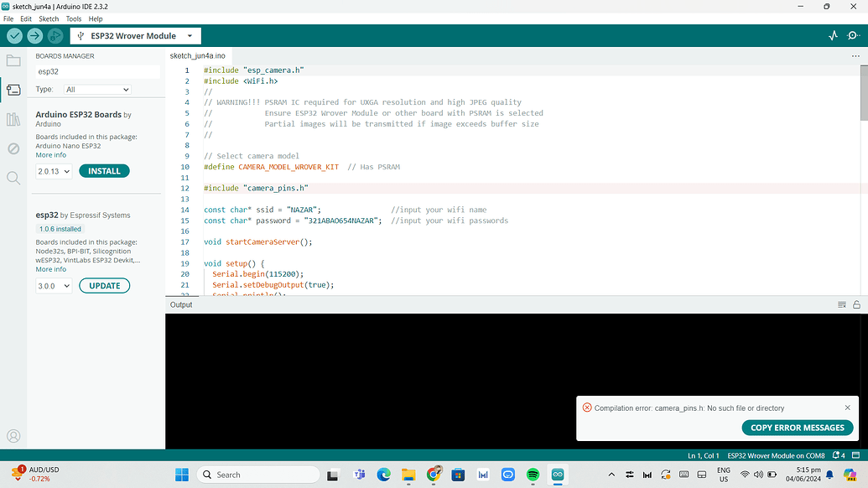Switch to the sketch_jun4a.ino tab
This screenshot has width=868, height=488.
pyautogui.click(x=197, y=55)
